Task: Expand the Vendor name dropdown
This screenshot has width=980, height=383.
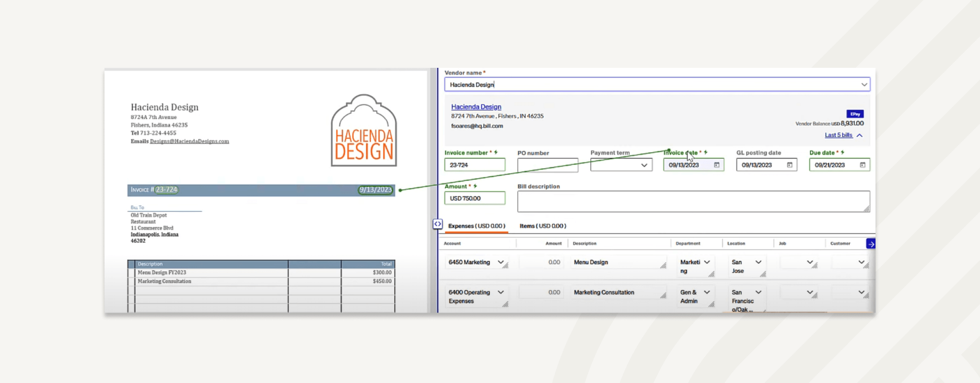Action: point(864,85)
